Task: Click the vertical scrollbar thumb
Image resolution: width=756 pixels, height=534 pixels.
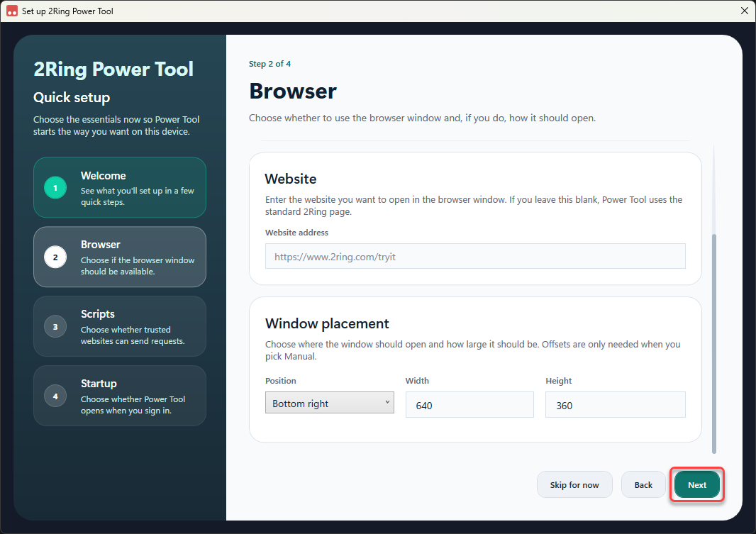Action: [714, 344]
